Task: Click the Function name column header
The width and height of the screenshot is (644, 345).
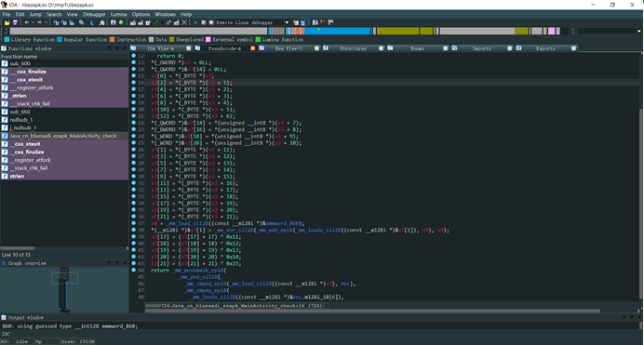Action: 64,56
